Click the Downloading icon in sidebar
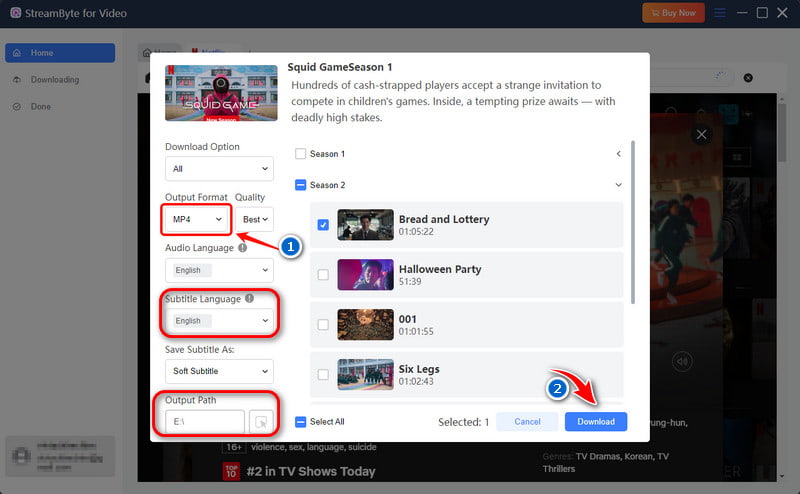The width and height of the screenshot is (800, 494). [x=17, y=80]
